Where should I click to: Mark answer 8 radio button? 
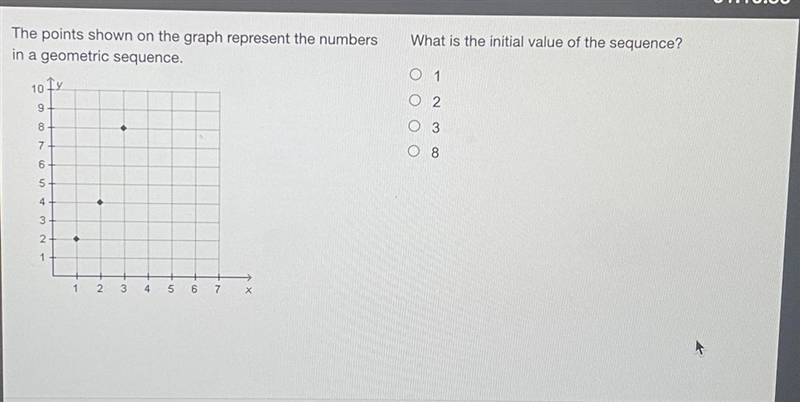pos(415,151)
